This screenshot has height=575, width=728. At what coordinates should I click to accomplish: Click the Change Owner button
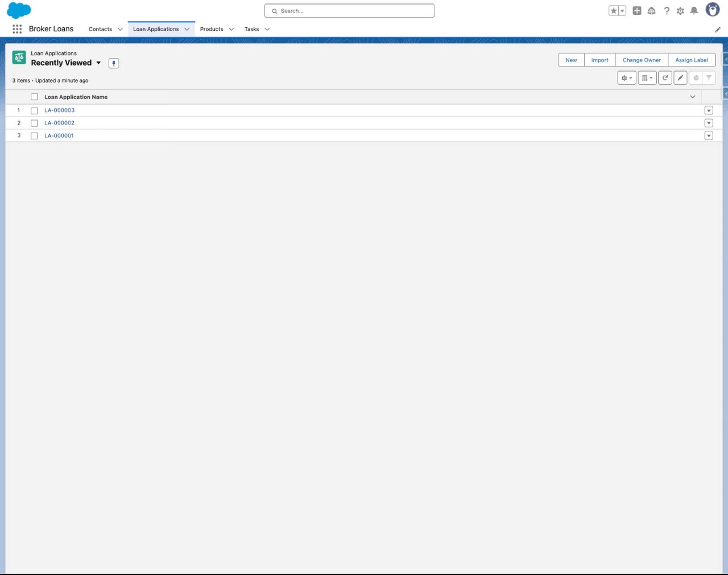pyautogui.click(x=642, y=60)
